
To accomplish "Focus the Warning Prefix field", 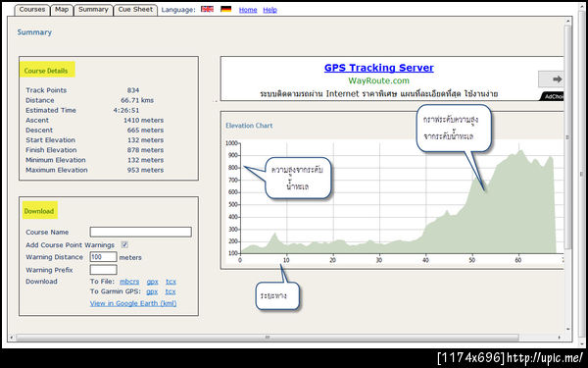I will pos(103,270).
